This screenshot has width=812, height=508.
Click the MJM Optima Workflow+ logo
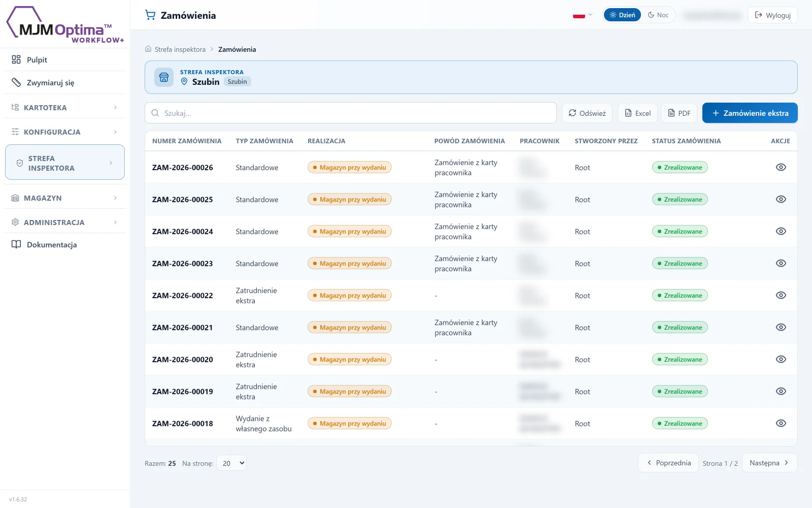pyautogui.click(x=65, y=24)
